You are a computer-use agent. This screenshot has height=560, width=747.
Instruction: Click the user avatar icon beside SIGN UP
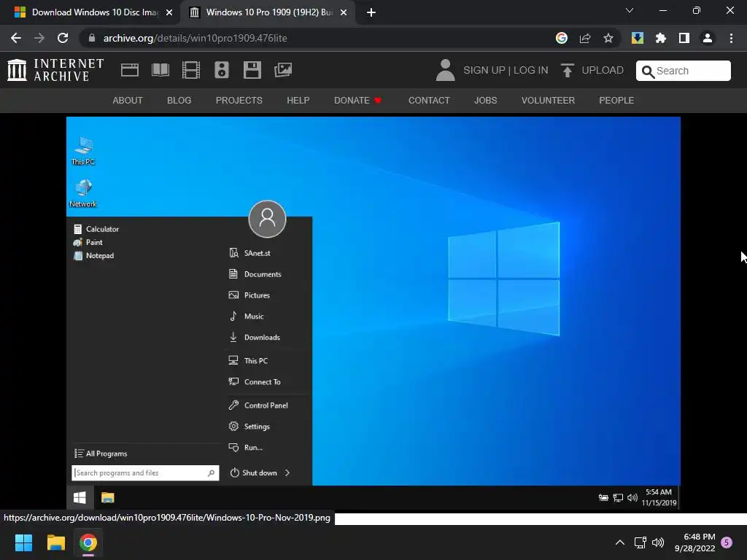(446, 70)
